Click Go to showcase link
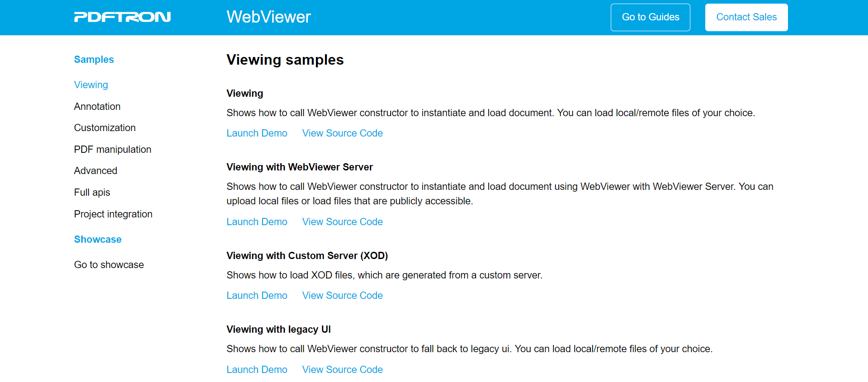Screen dimensions: 868x382 tap(109, 265)
